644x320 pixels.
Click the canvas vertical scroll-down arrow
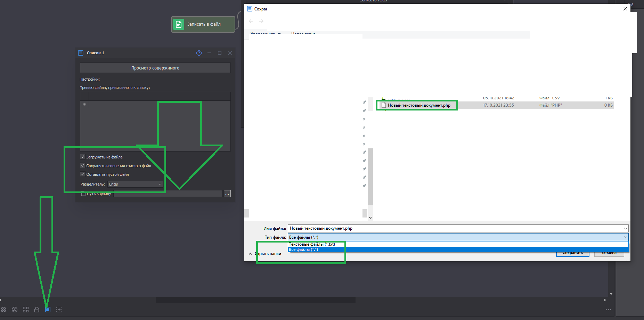[x=611, y=294]
